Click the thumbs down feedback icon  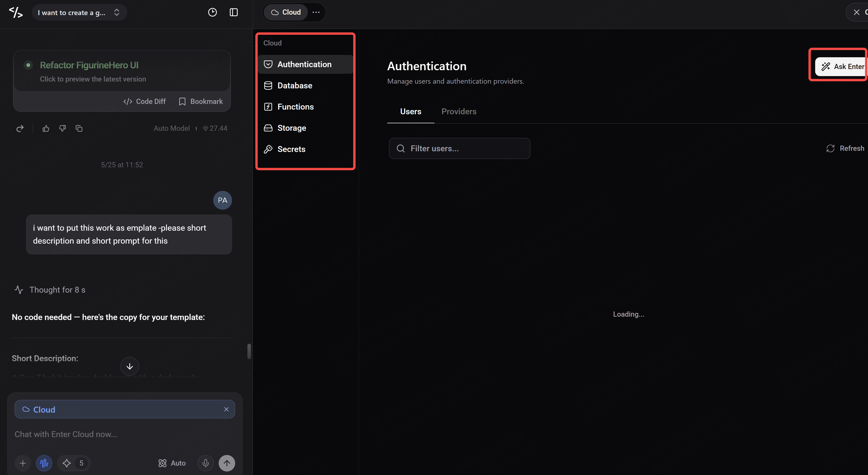tap(62, 128)
